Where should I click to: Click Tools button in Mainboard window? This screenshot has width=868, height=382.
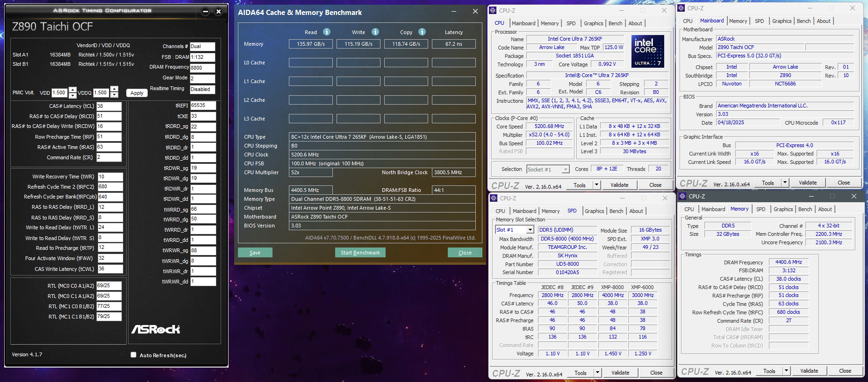click(768, 183)
